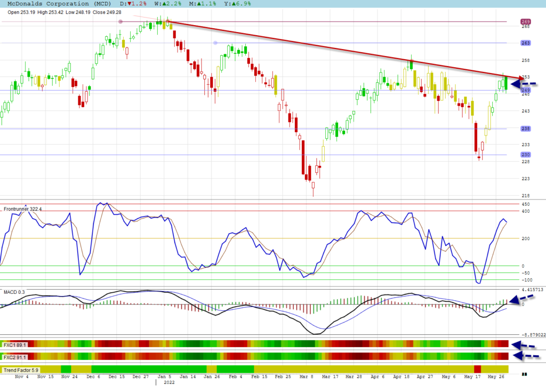546x392 pixels.
Task: Click the small icon at bottom right corner
Action: pyautogui.click(x=525, y=374)
